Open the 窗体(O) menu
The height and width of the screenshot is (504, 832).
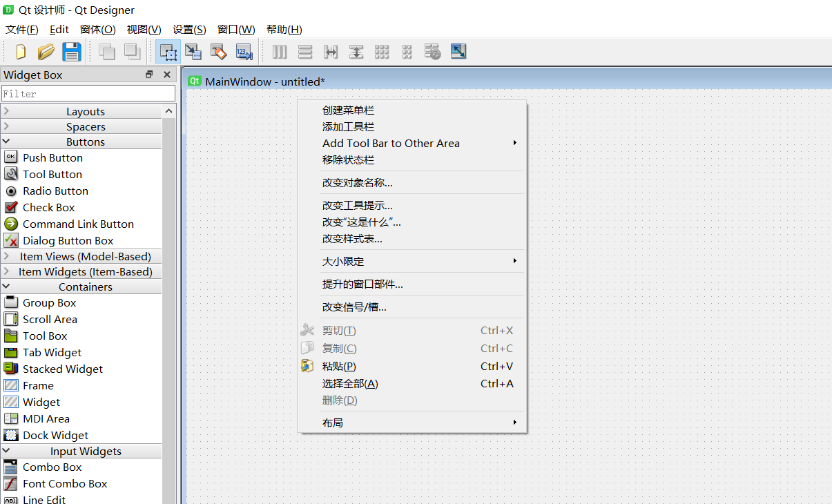coord(98,29)
